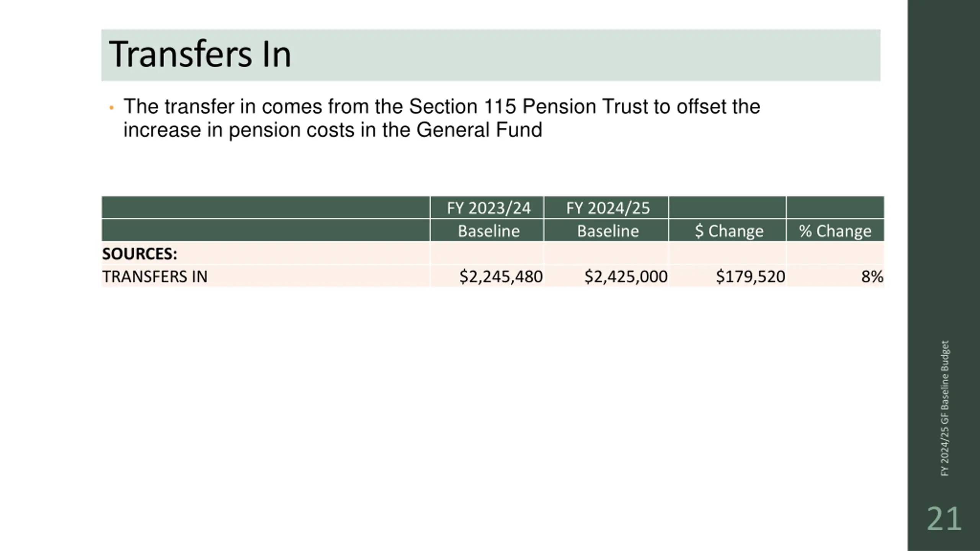Image resolution: width=980 pixels, height=551 pixels.
Task: Select the TRANSFERS IN row label
Action: pos(155,277)
